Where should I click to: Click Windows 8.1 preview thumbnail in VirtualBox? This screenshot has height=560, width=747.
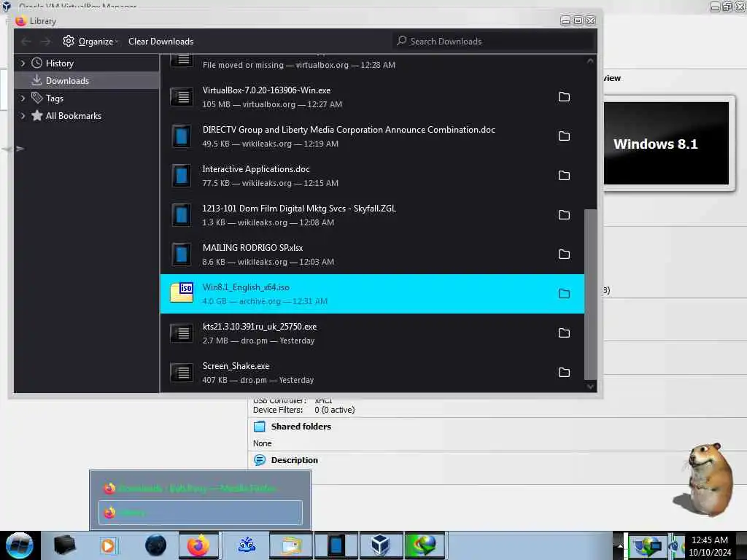pos(666,144)
